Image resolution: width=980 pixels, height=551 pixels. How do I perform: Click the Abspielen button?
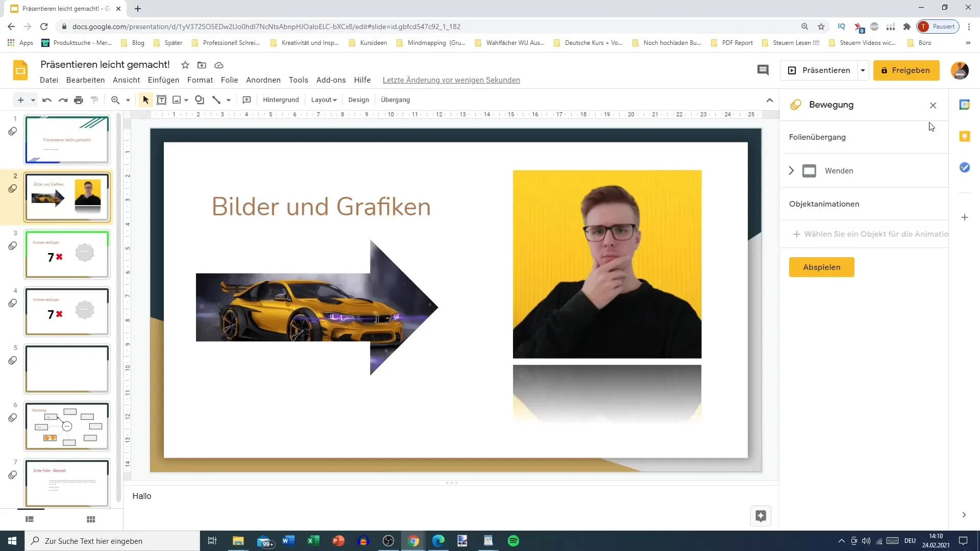click(x=821, y=267)
